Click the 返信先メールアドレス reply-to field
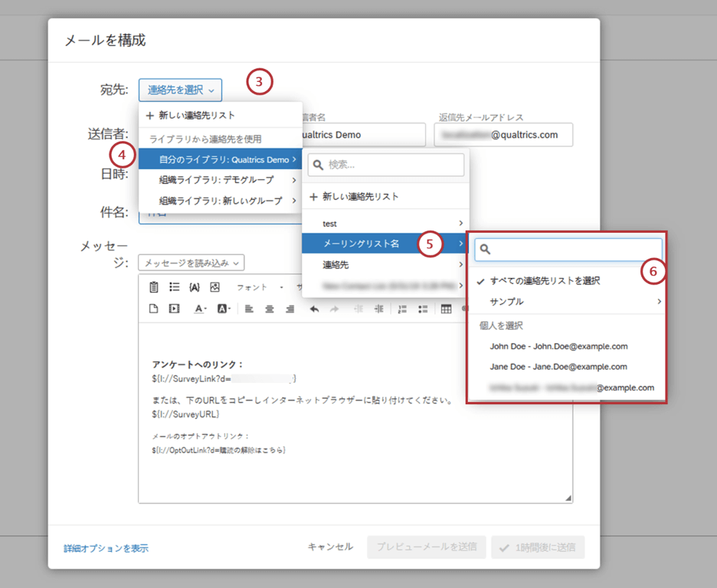717x588 pixels. [x=503, y=135]
